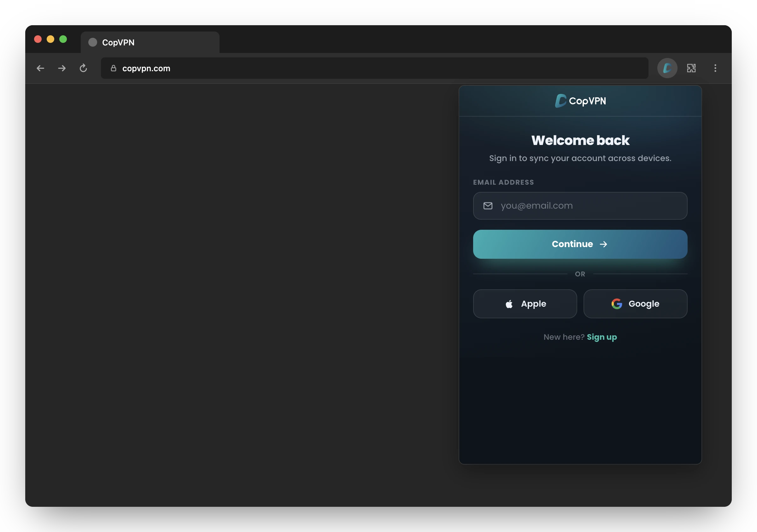Sign in with Google button
The image size is (757, 532).
point(635,304)
